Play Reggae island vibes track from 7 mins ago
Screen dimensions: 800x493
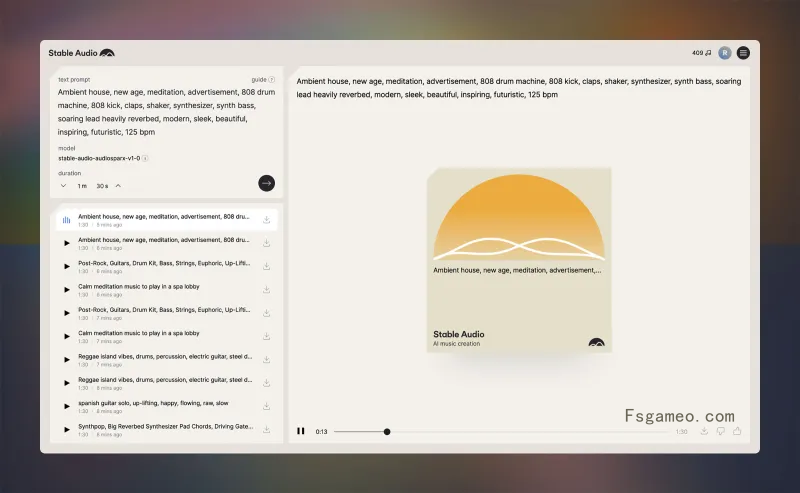66,360
